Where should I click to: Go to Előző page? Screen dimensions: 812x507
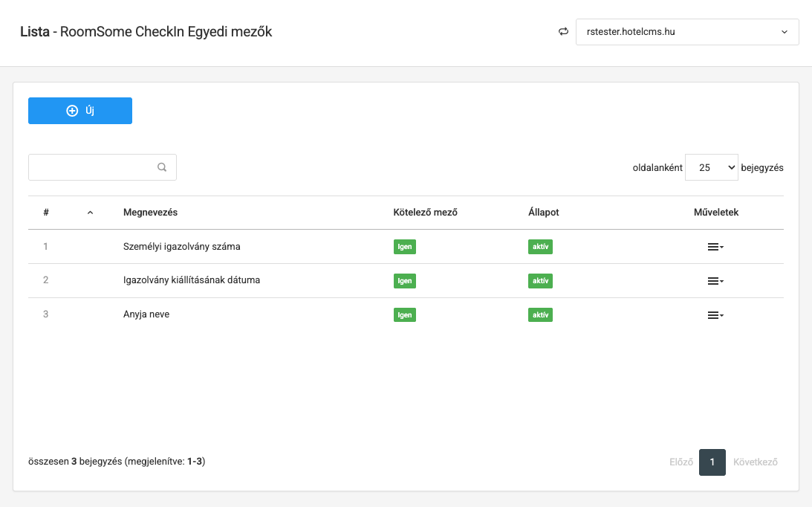[x=681, y=462]
